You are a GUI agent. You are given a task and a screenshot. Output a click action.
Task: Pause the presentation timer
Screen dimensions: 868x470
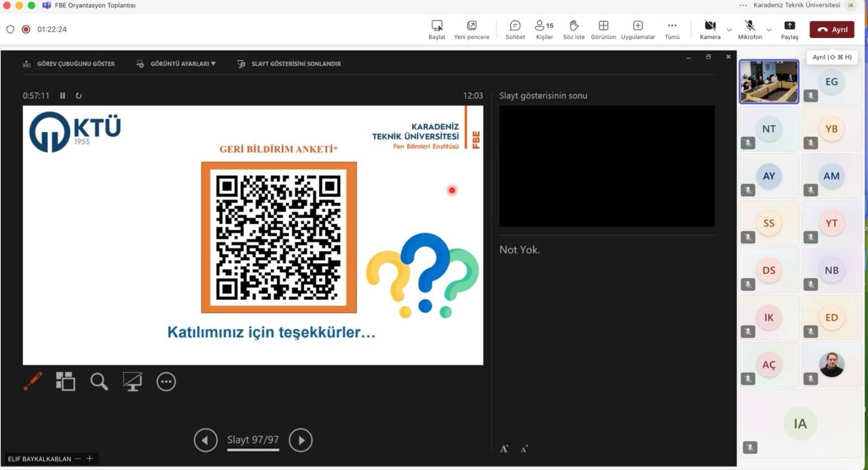[63, 95]
